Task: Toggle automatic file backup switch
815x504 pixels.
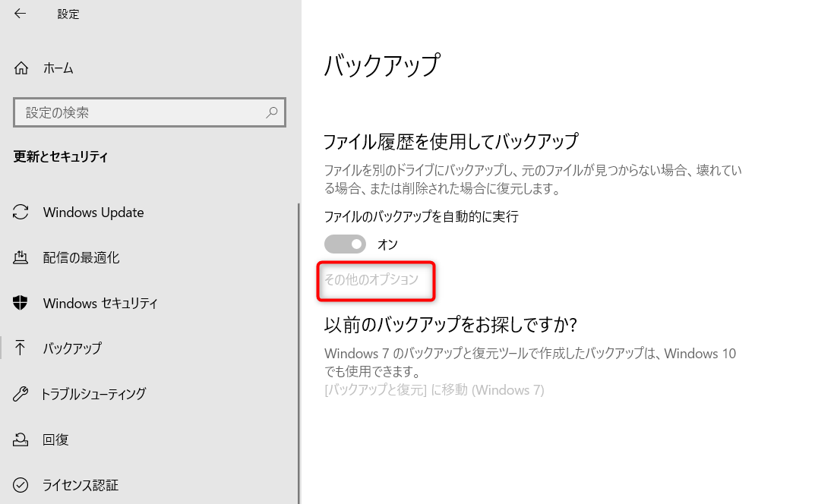Action: 345,244
